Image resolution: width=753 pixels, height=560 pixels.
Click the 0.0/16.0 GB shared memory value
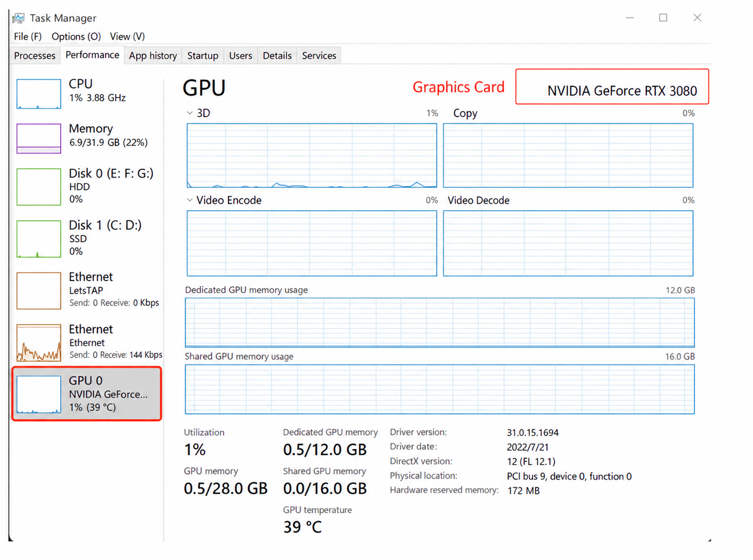point(325,489)
